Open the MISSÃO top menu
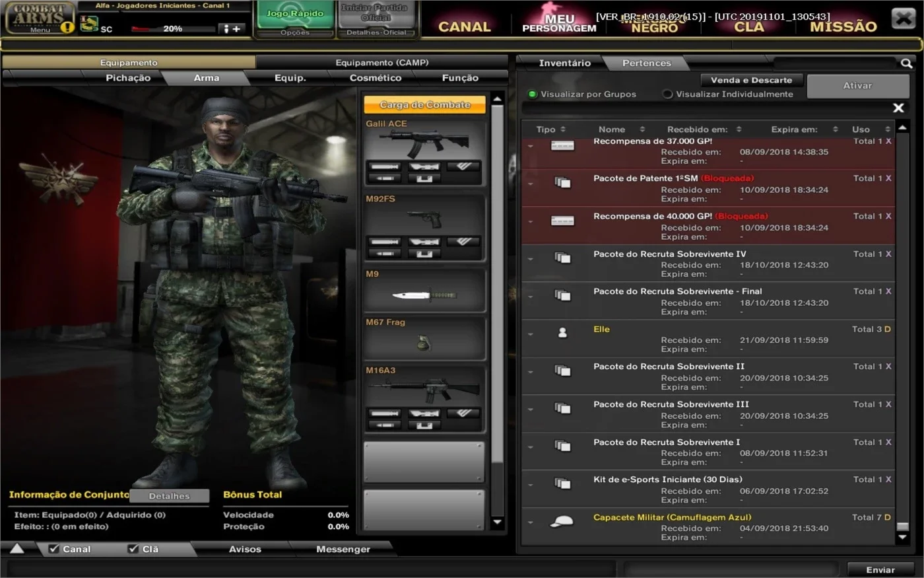Viewport: 924px width, 578px height. coord(843,27)
